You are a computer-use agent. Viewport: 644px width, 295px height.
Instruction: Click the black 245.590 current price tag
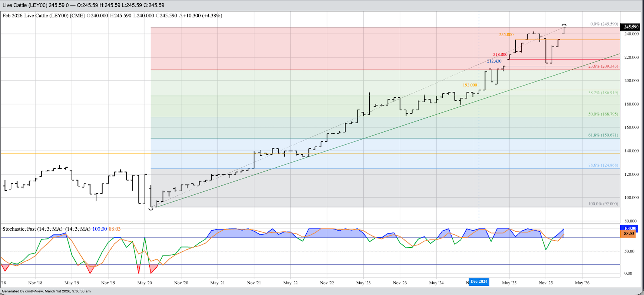click(x=631, y=27)
